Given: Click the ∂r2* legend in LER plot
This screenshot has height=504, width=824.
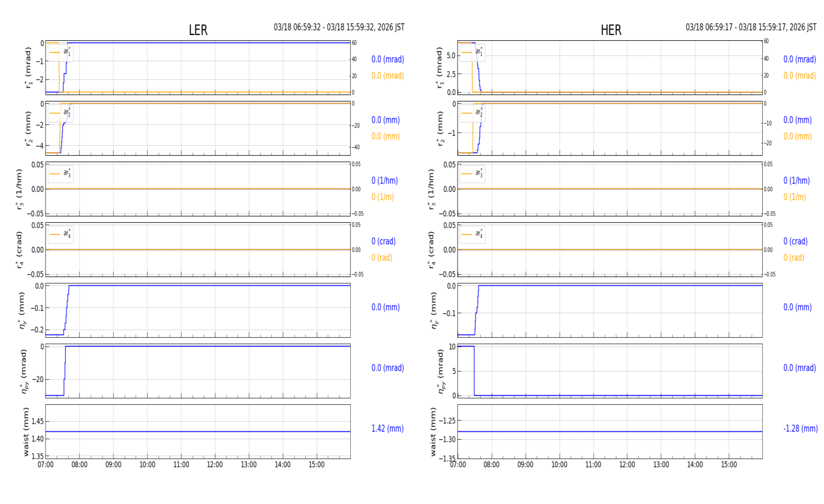Looking at the screenshot, I should tap(61, 113).
